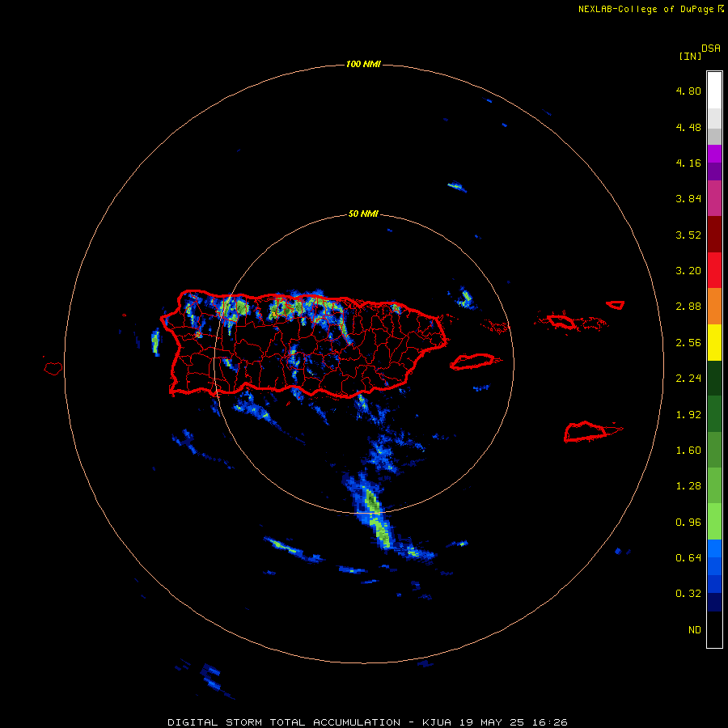
Task: Pick the pink-magenta legend swatch
Action: coord(714,198)
